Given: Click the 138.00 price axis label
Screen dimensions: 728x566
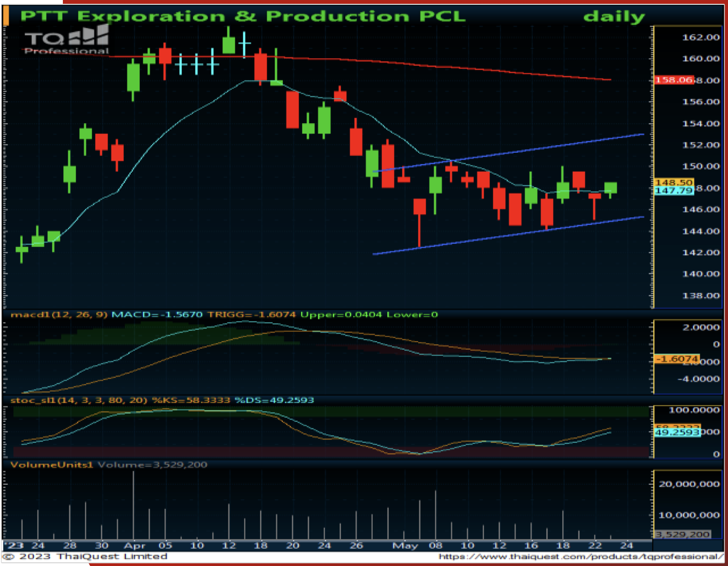Looking at the screenshot, I should (701, 295).
